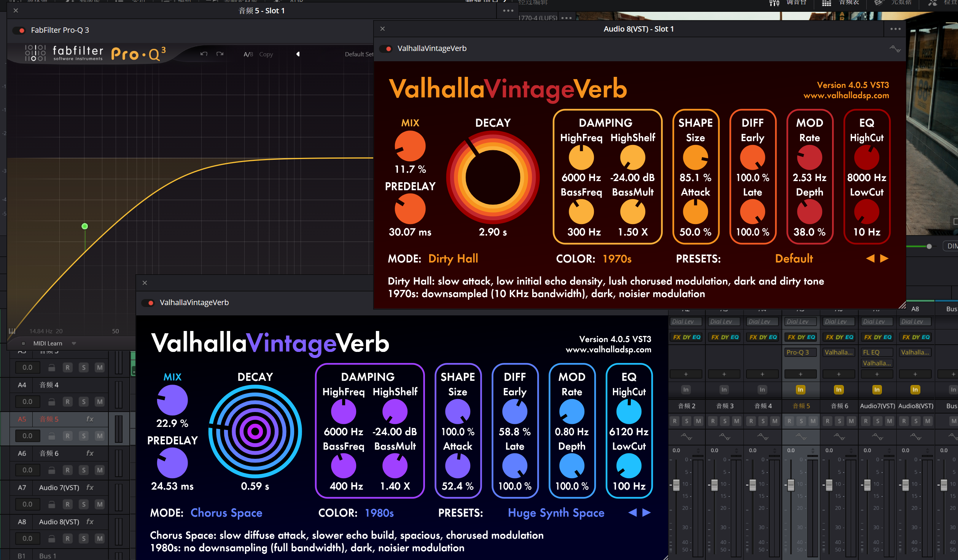Go to next preset beside Huge Synth Space
The width and height of the screenshot is (958, 560).
(x=646, y=513)
